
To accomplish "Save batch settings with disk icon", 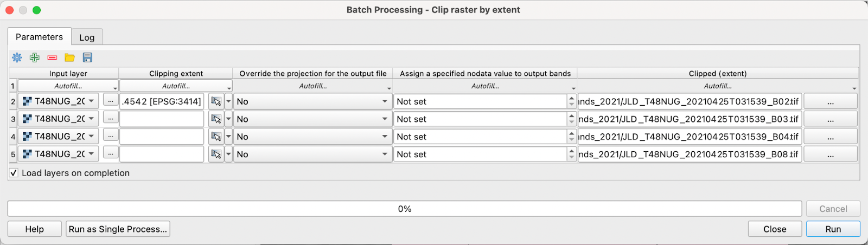I will point(87,57).
